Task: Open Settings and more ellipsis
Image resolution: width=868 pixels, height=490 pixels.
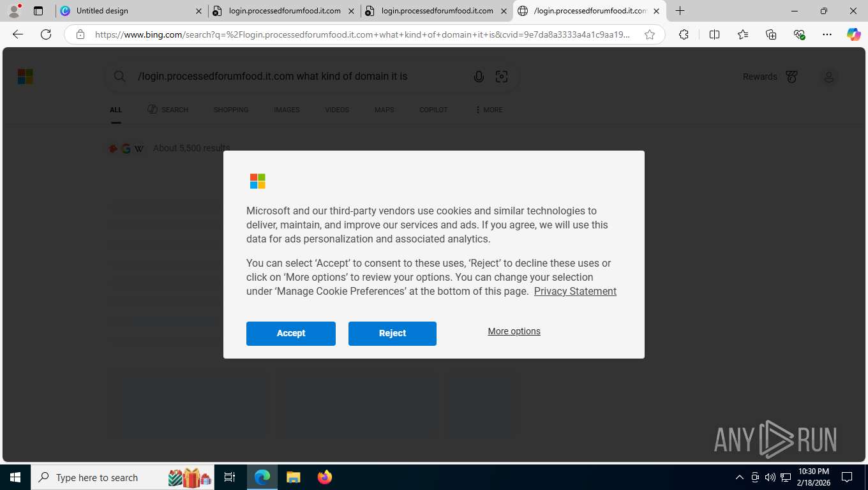Action: click(827, 34)
